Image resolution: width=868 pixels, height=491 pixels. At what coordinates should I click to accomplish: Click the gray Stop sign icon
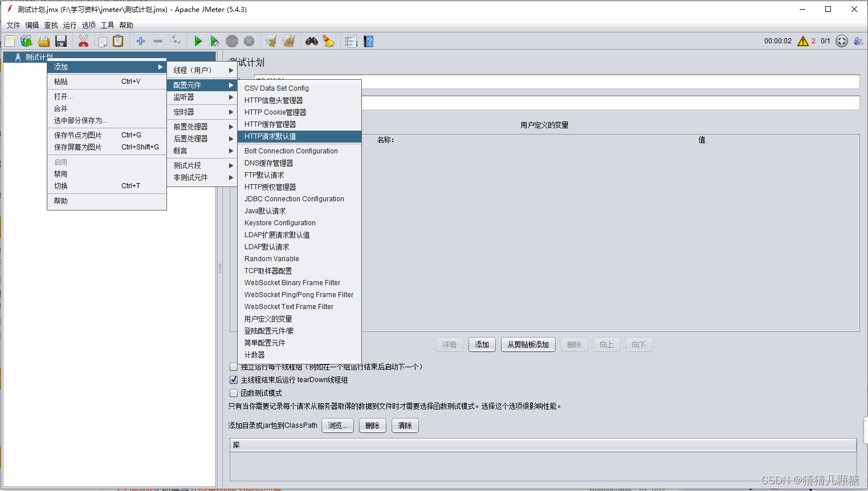[x=232, y=41]
